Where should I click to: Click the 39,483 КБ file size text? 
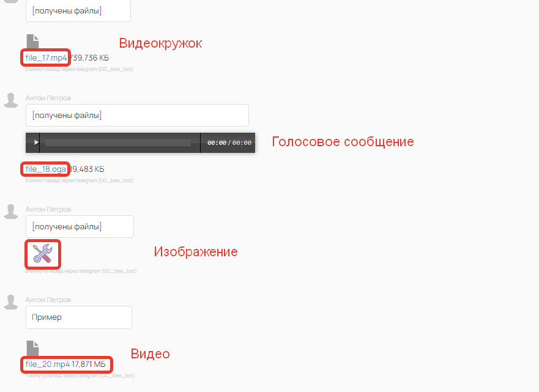click(86, 169)
